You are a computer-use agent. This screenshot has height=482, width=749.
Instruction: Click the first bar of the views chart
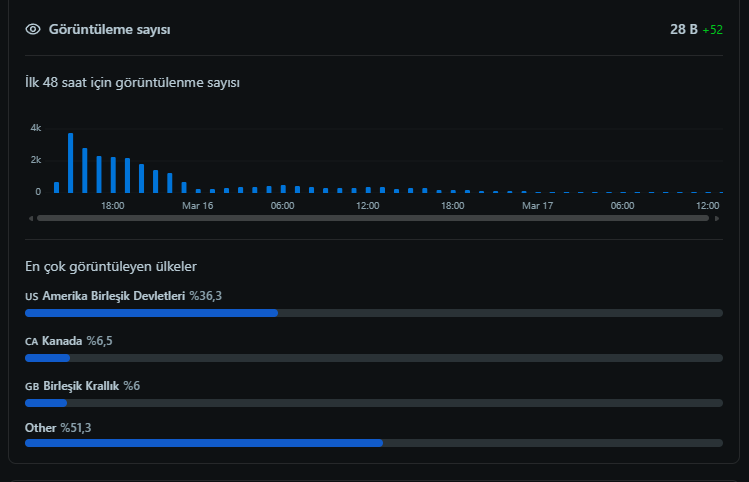(56, 187)
